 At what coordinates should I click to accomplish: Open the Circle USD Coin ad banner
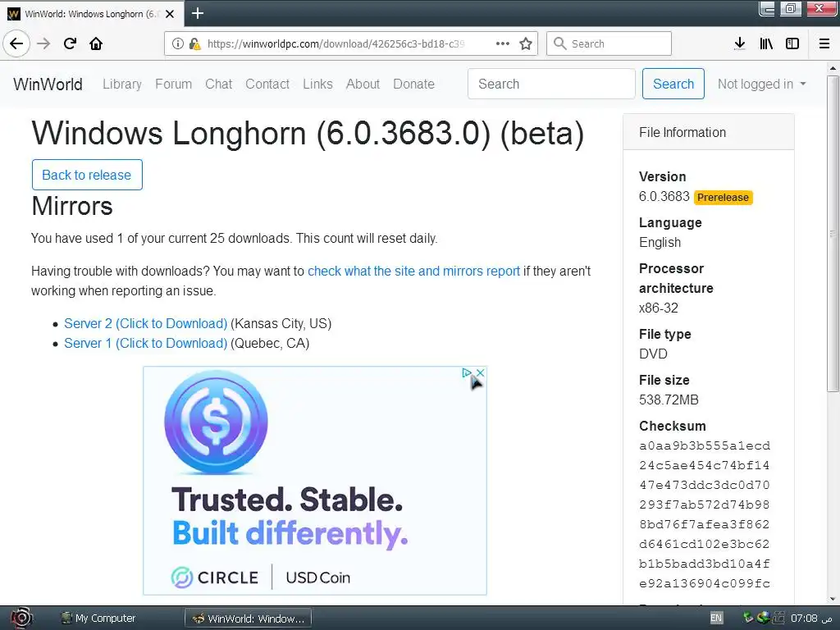315,481
